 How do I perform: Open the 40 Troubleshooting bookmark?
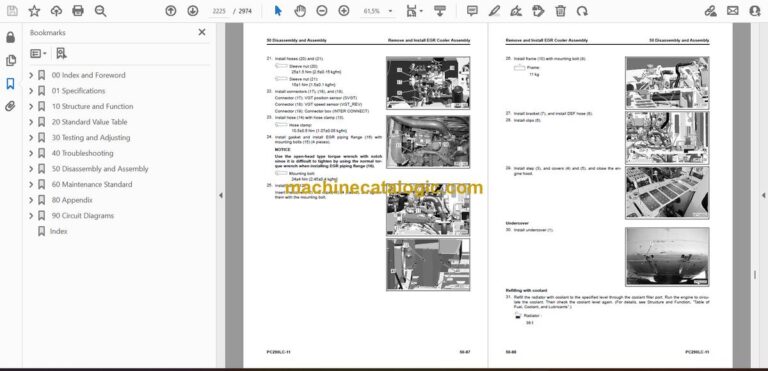[x=82, y=153]
